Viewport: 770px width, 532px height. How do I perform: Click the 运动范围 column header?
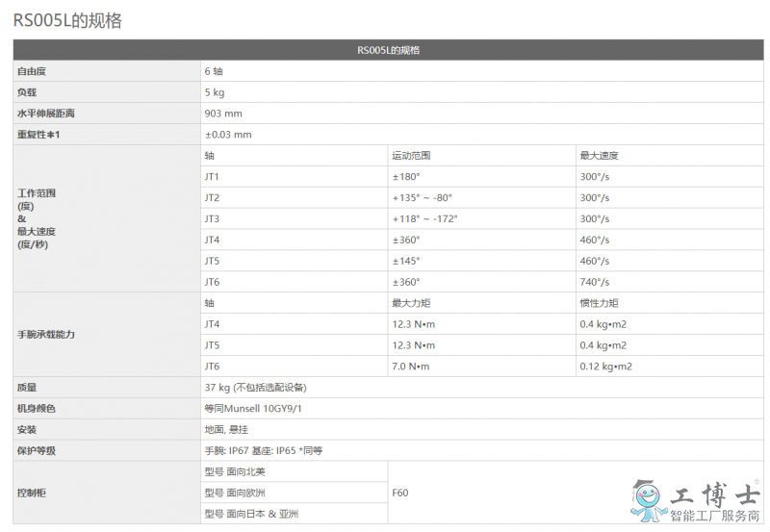click(x=411, y=156)
